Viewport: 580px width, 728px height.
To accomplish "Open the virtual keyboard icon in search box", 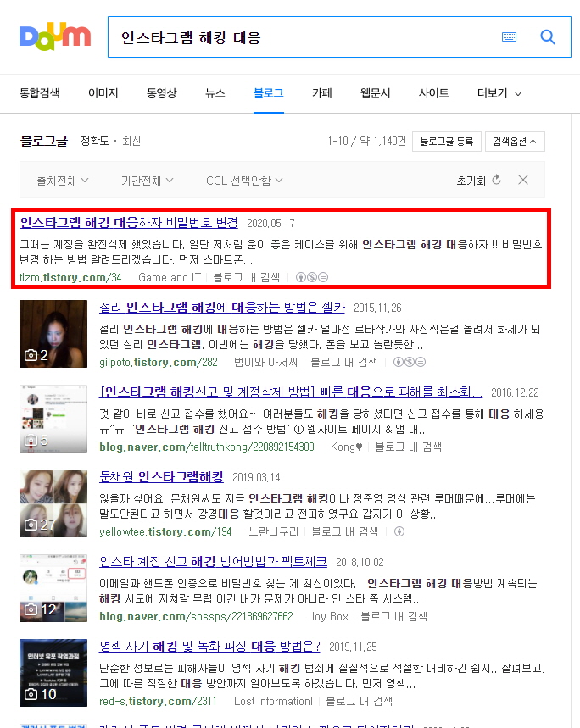I will pyautogui.click(x=509, y=36).
